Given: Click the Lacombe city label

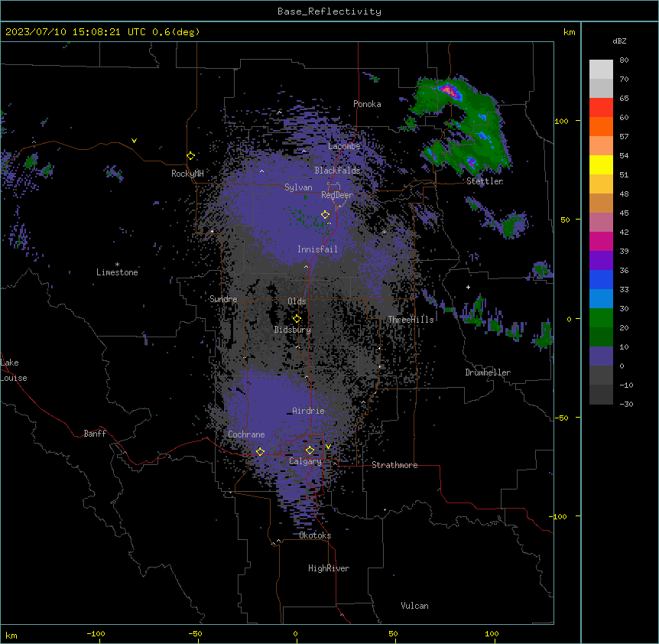Looking at the screenshot, I should point(344,146).
